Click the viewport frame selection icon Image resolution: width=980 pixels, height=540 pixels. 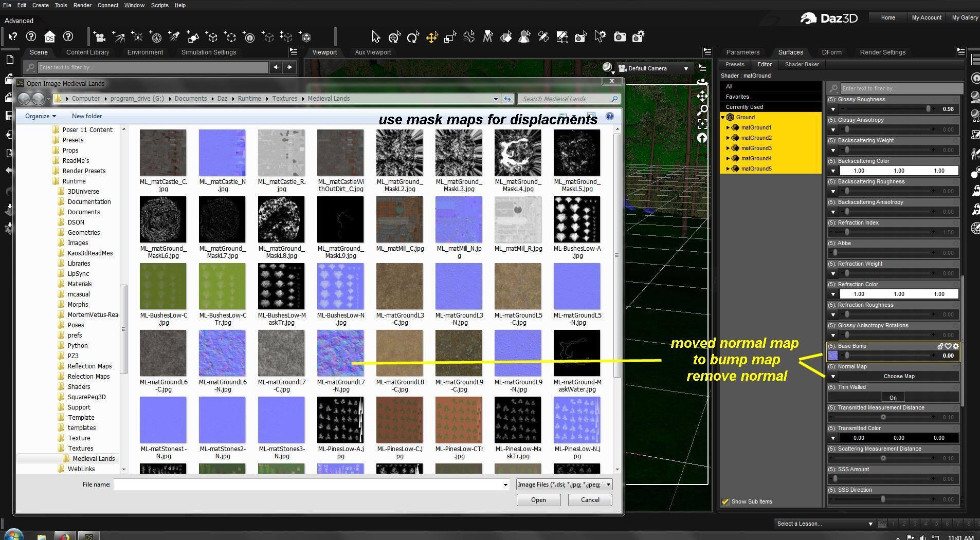(x=702, y=124)
